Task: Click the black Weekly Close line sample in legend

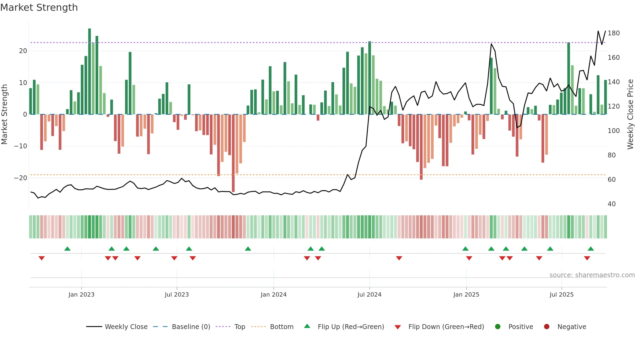Action: (94, 327)
